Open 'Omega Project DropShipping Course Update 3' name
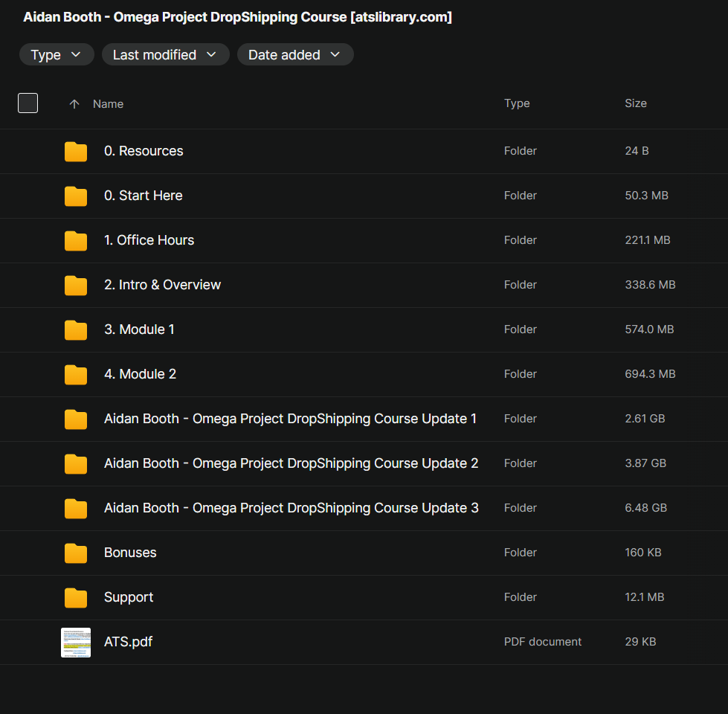Screen dimensions: 728x714 [291, 508]
